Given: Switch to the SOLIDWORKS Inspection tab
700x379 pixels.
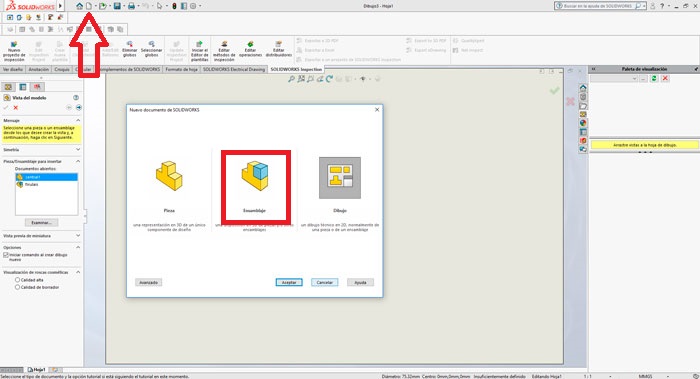Looking at the screenshot, I should [x=296, y=70].
